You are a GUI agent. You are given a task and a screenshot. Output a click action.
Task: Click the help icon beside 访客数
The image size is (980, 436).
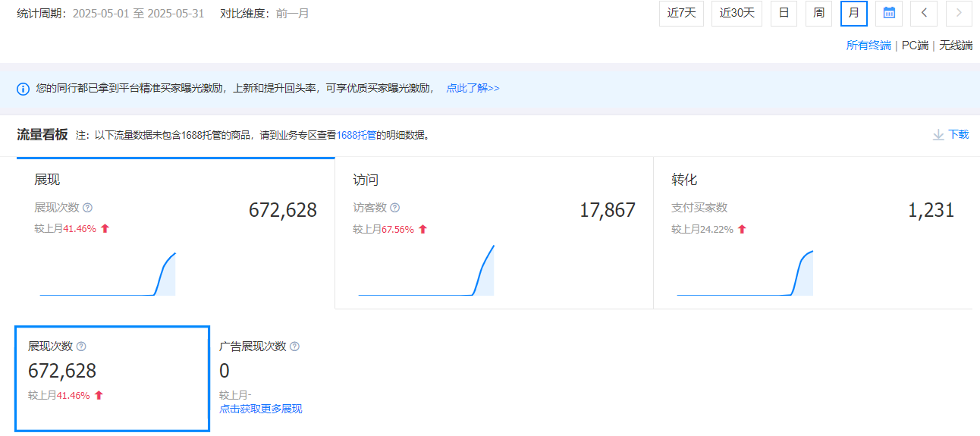(x=394, y=208)
